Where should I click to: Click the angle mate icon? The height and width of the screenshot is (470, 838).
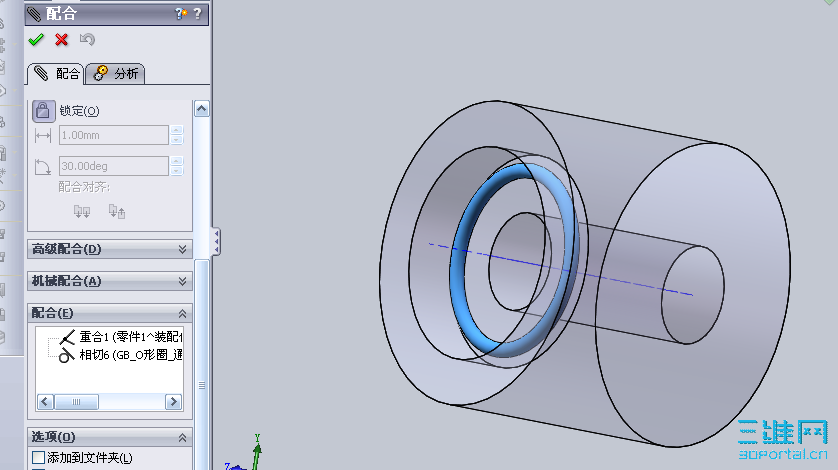click(x=43, y=166)
